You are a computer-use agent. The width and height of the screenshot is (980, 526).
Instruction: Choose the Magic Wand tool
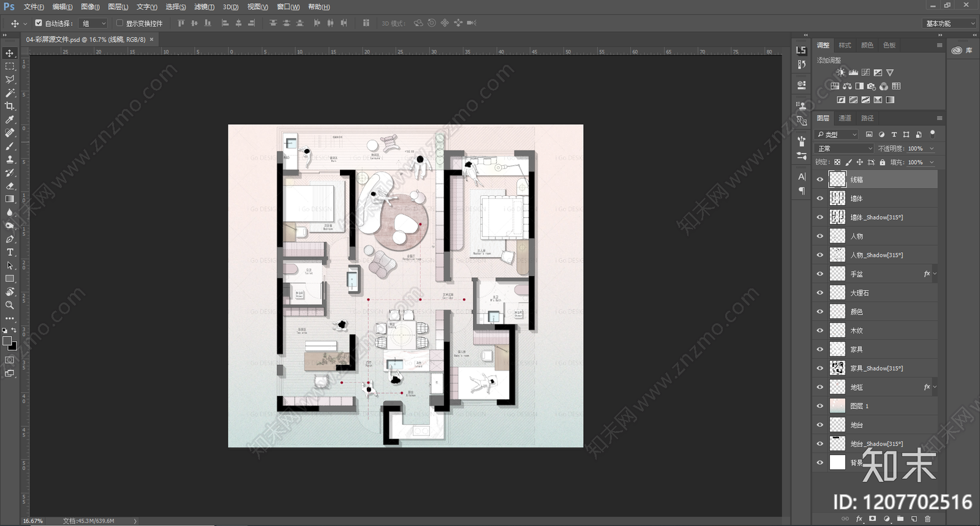pyautogui.click(x=10, y=93)
